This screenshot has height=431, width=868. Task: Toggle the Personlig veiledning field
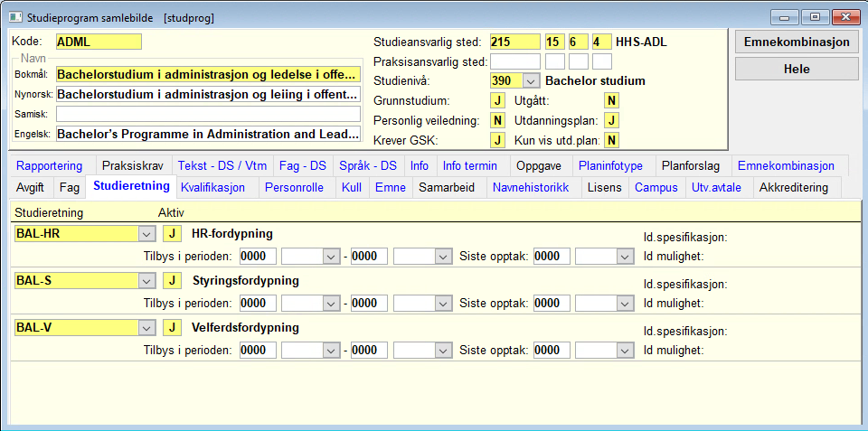497,120
